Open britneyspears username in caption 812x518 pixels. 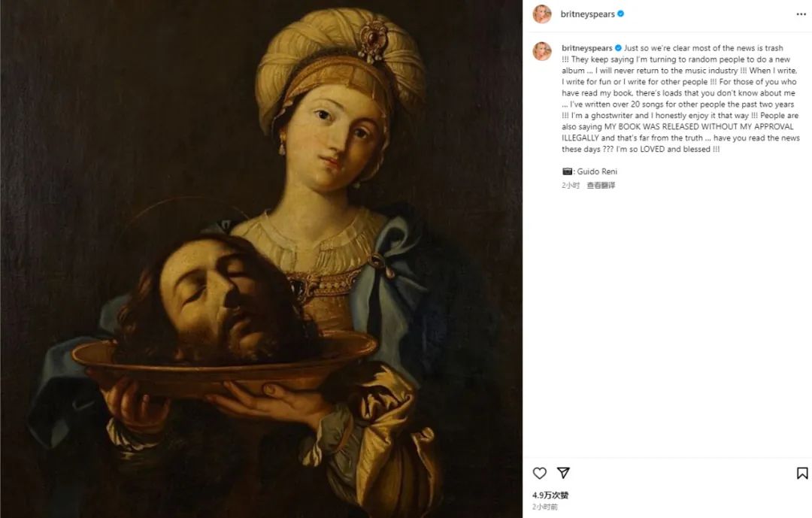tap(586, 48)
